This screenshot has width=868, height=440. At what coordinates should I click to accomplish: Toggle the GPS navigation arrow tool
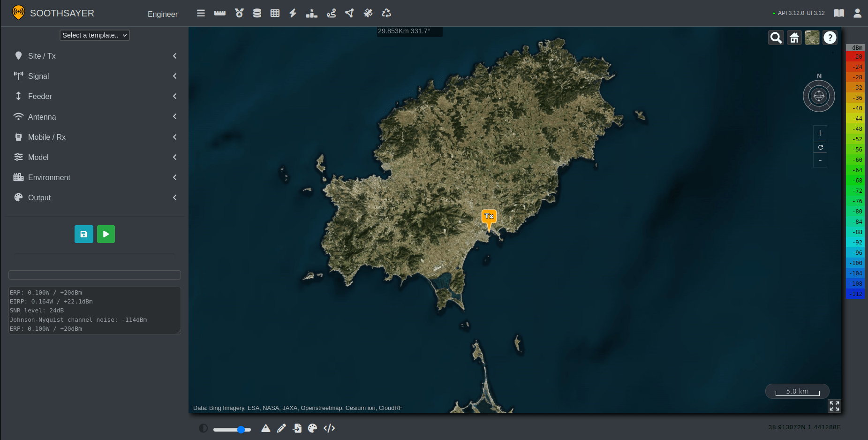349,13
